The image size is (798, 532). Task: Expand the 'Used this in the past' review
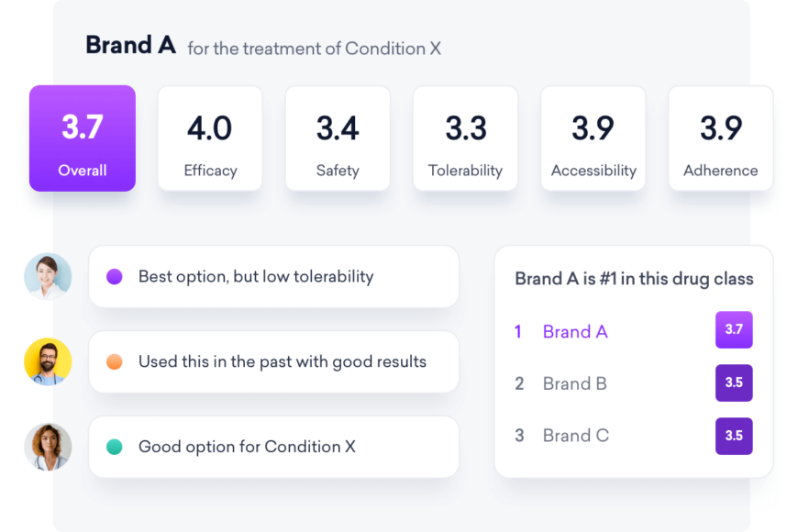(273, 361)
